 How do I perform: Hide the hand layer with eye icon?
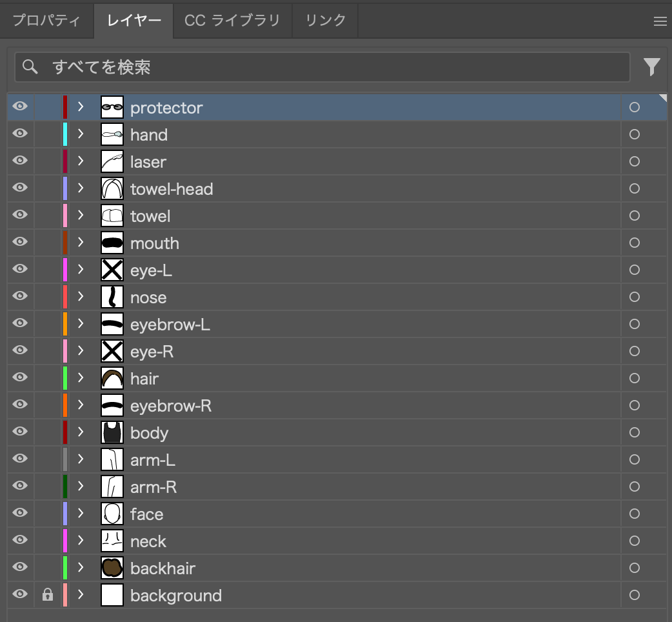click(x=21, y=134)
